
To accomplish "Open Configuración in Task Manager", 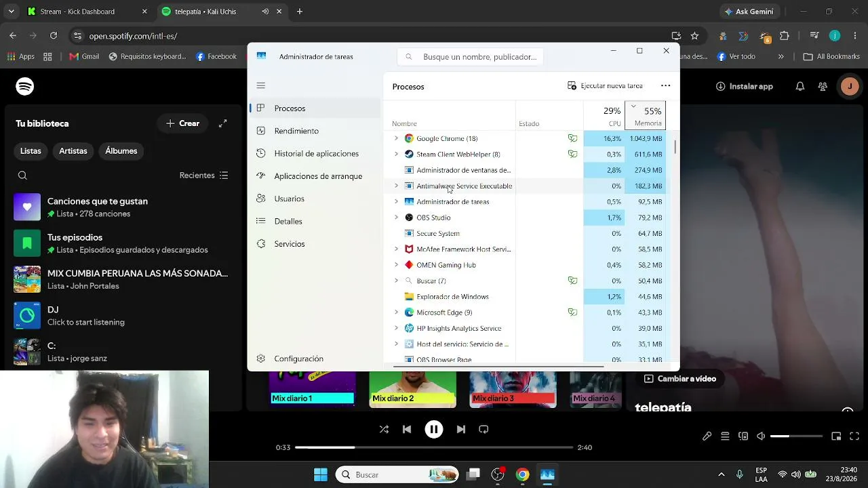I will (x=298, y=359).
